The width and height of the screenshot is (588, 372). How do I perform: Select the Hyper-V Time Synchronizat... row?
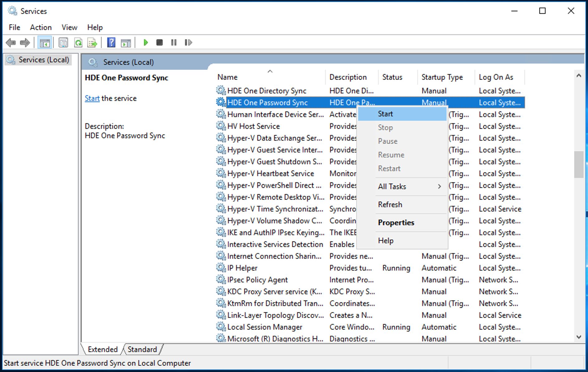click(370, 209)
